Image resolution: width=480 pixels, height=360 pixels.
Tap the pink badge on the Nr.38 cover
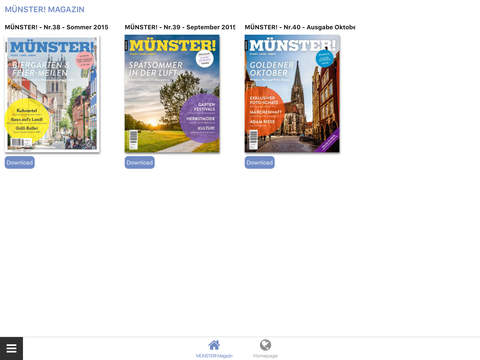pyautogui.click(x=85, y=60)
